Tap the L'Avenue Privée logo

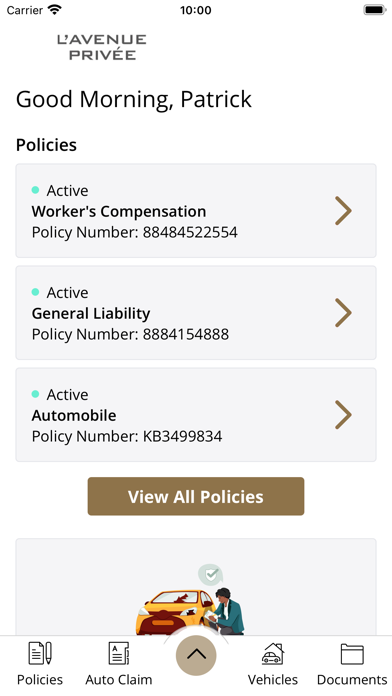(102, 47)
